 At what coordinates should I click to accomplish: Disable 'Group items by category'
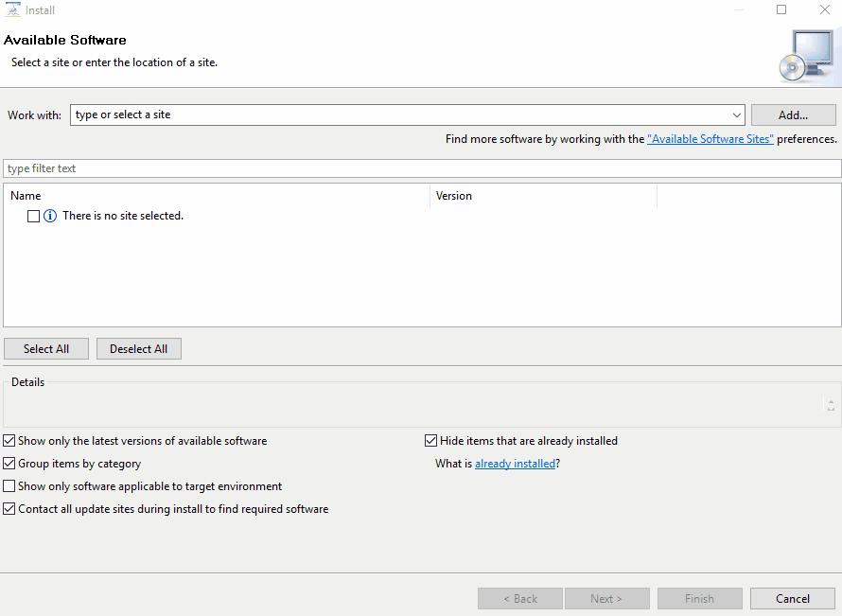[9, 464]
